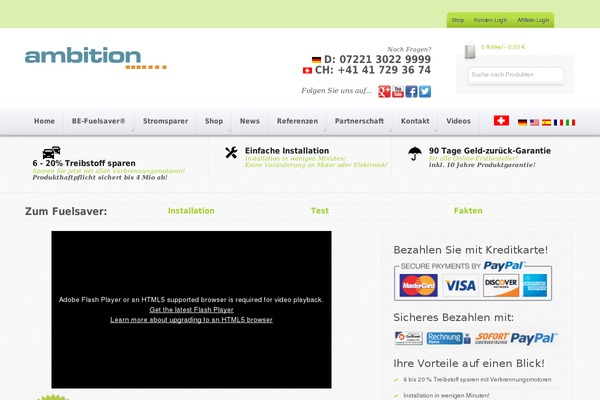Viewport: 600px width, 400px height.
Task: Click the ambition logo
Action: coord(96,58)
